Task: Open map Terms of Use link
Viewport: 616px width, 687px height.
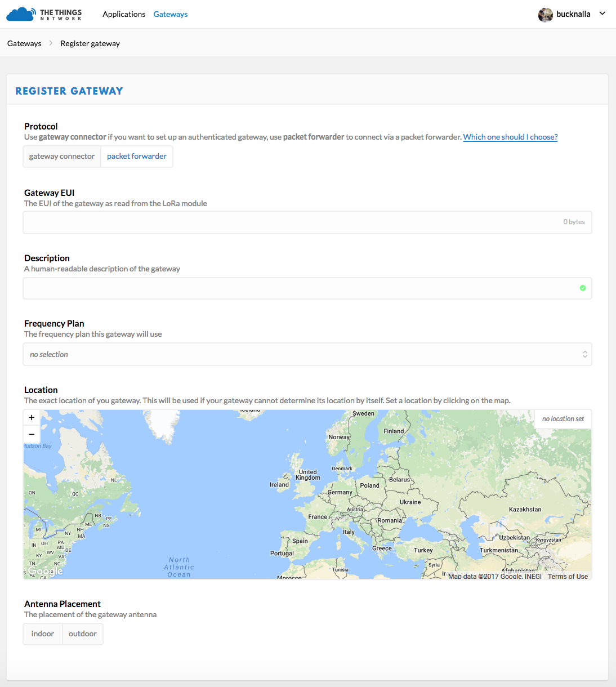Action: (568, 576)
